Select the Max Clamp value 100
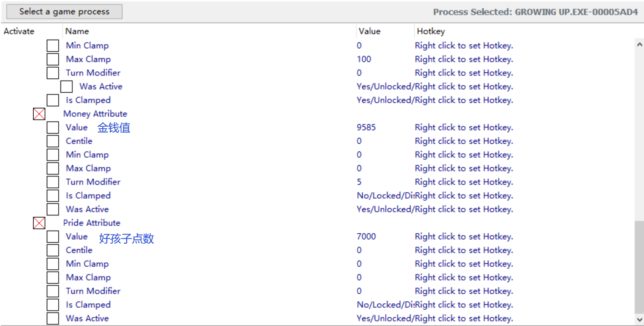Screen dimensions: 644x326 (364, 59)
